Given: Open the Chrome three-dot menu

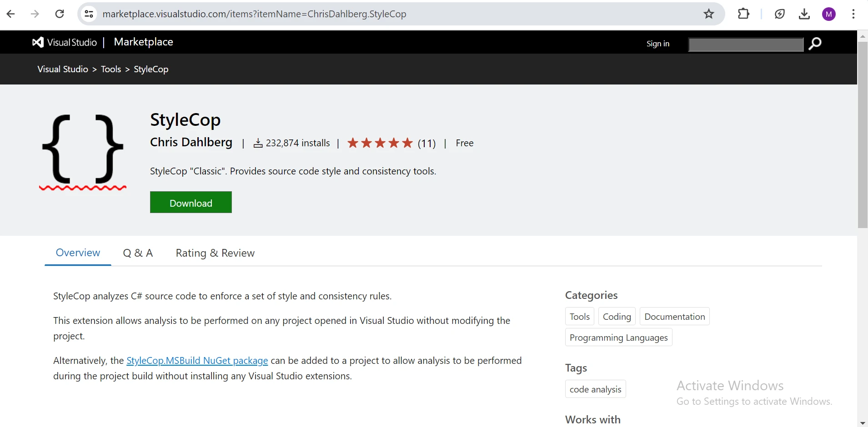Looking at the screenshot, I should tap(853, 14).
